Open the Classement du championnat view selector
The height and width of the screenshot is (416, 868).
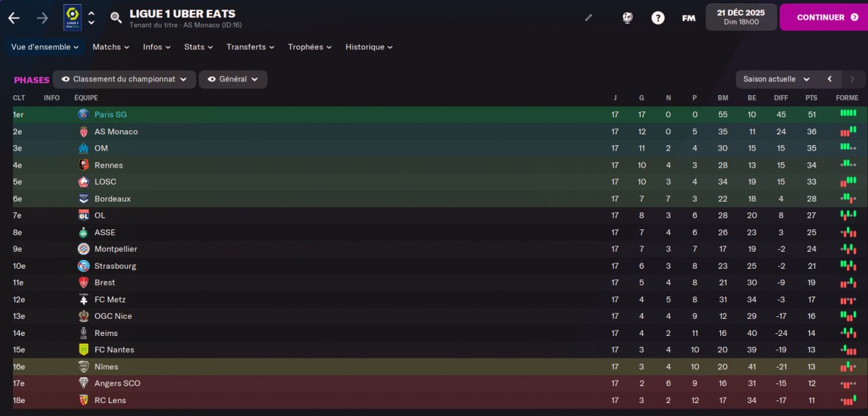(x=124, y=79)
